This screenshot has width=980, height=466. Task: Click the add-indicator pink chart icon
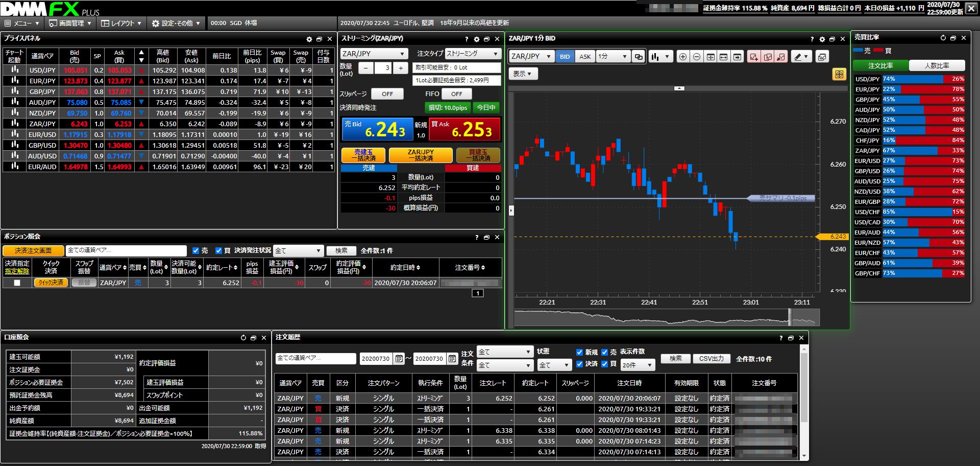point(754,57)
